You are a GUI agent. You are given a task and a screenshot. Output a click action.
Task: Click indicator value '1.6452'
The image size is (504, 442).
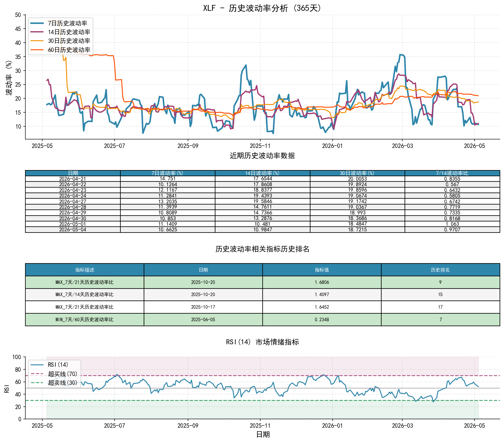pos(322,307)
